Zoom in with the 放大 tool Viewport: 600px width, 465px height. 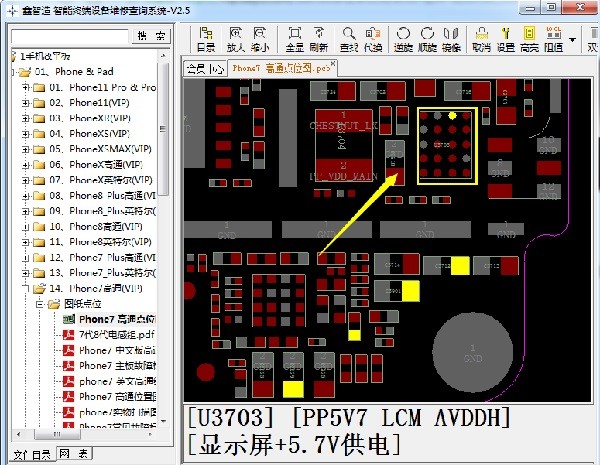[x=235, y=39]
